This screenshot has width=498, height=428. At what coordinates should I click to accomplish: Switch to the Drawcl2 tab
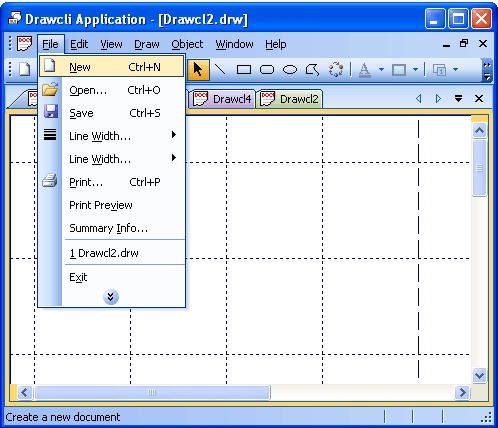pyautogui.click(x=289, y=99)
